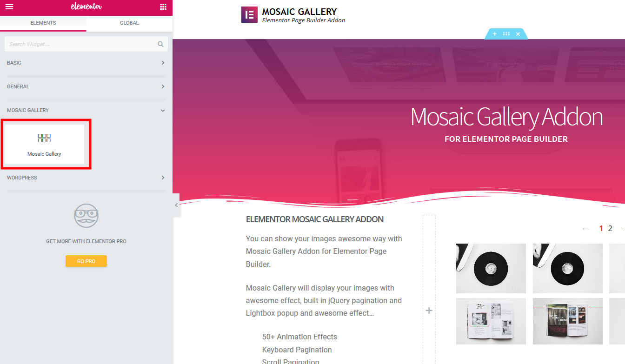625x364 pixels.
Task: Click in the Search Widget field
Action: click(81, 44)
